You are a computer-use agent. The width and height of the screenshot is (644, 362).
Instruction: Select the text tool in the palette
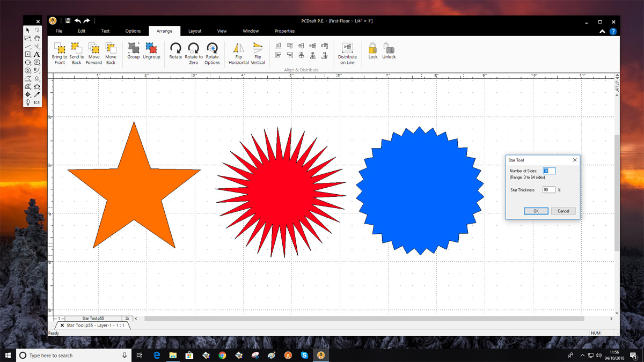[37, 54]
